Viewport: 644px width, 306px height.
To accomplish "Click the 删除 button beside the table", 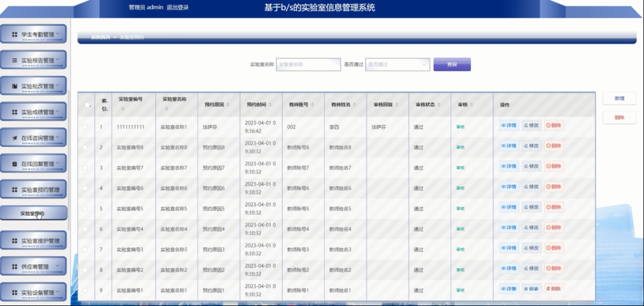I will [619, 118].
